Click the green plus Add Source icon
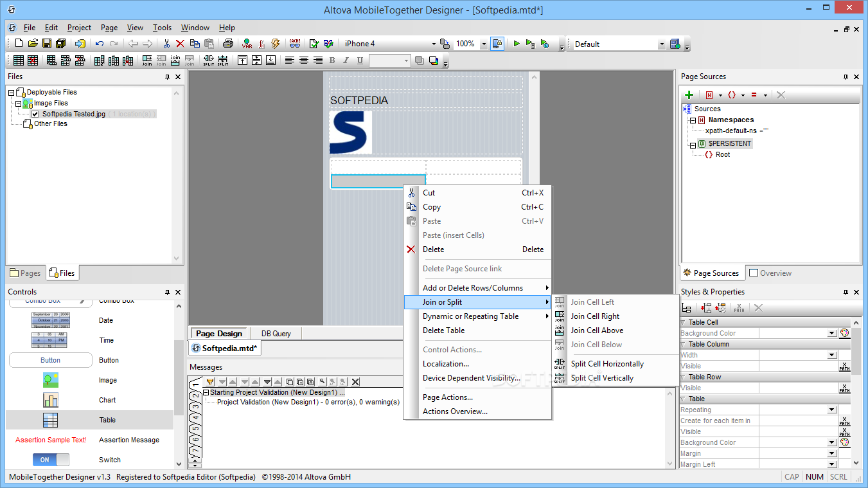 click(689, 95)
